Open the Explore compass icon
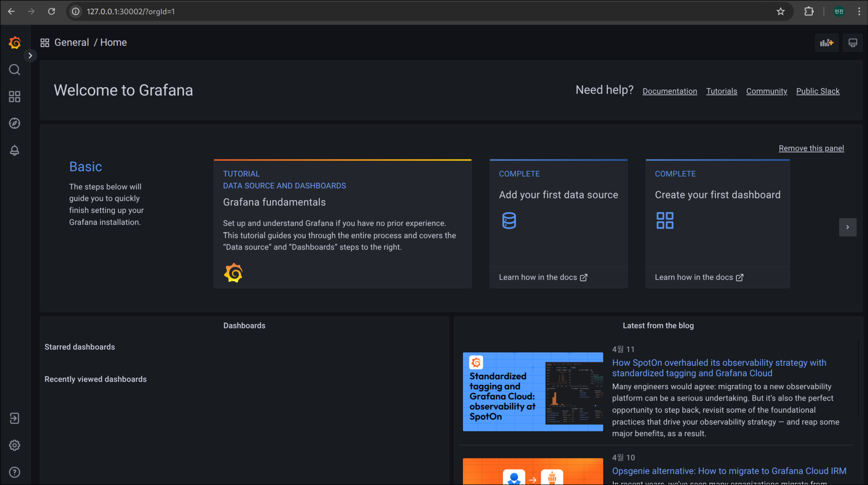Image resolution: width=868 pixels, height=485 pixels. click(14, 123)
